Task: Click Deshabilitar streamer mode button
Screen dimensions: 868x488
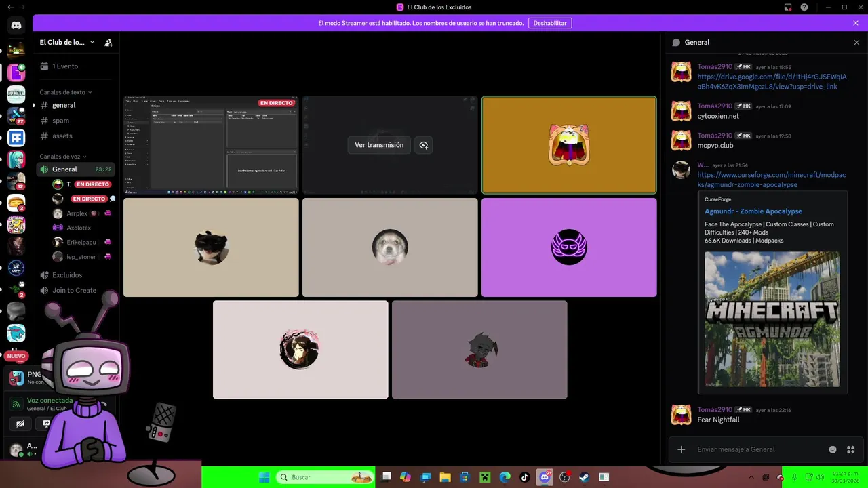Action: point(550,23)
